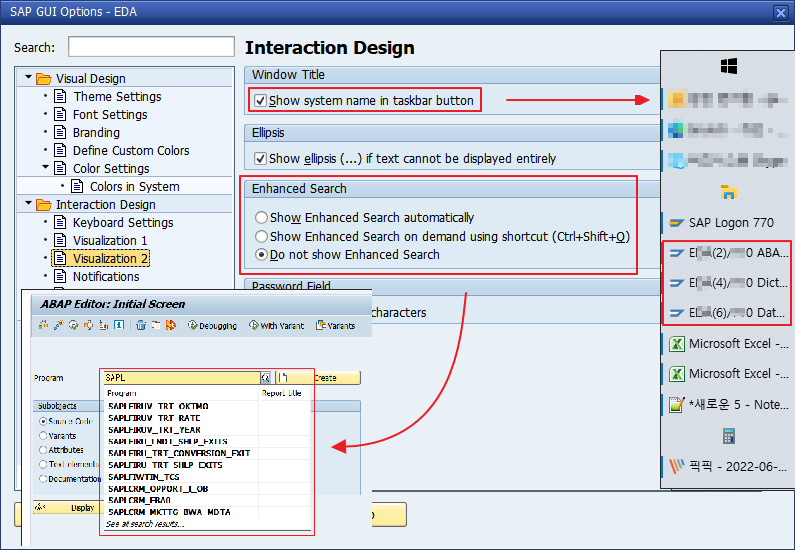Click the Program field containing SAPL

[182, 378]
